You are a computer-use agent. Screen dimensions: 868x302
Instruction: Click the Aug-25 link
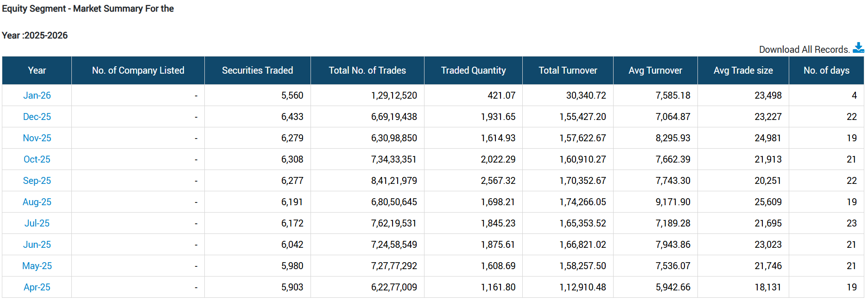(x=37, y=202)
